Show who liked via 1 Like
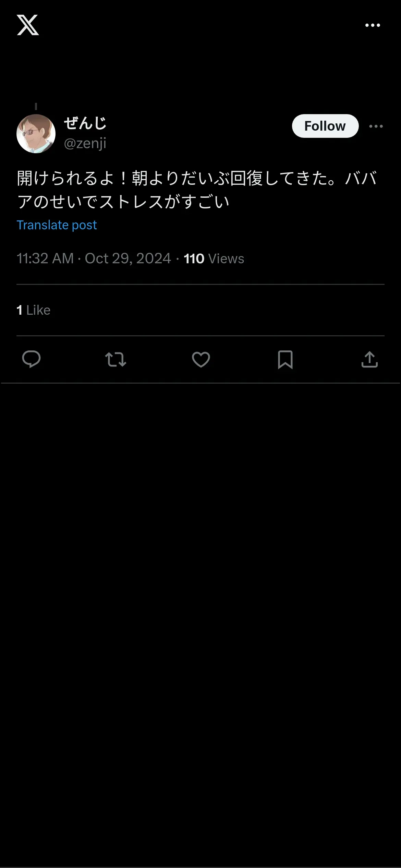 (34, 310)
